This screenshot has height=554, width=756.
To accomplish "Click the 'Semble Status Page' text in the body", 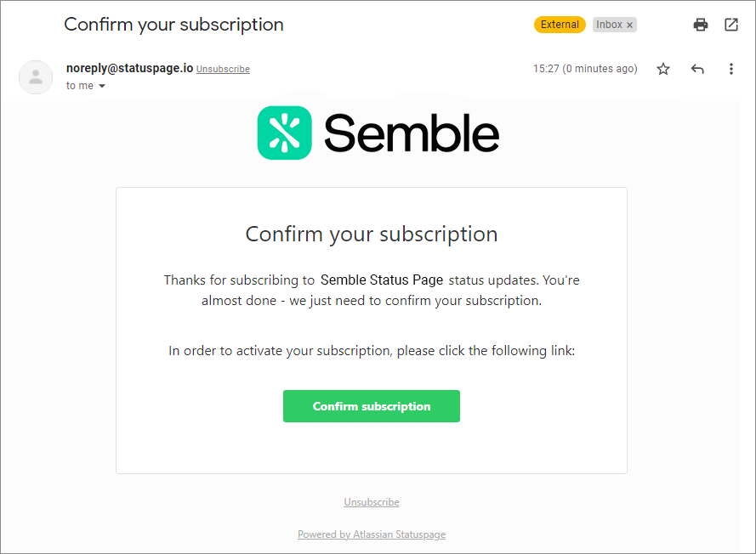I will 381,280.
